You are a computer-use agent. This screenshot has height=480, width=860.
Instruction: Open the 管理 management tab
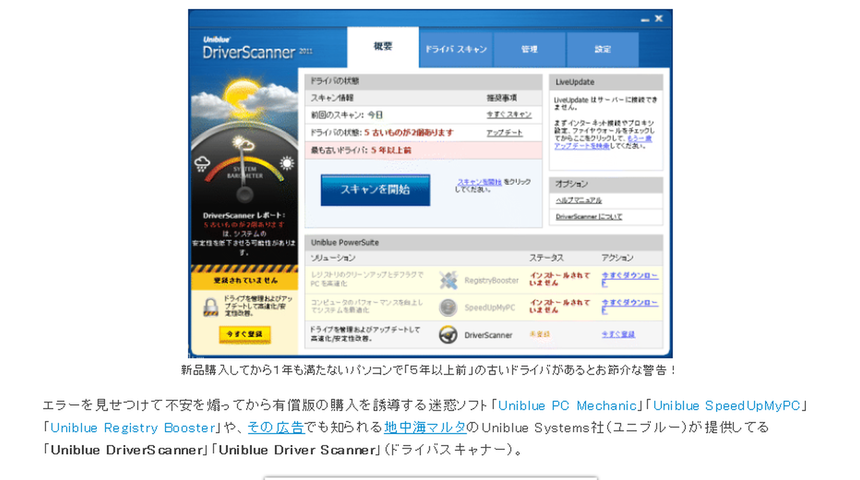tap(529, 50)
